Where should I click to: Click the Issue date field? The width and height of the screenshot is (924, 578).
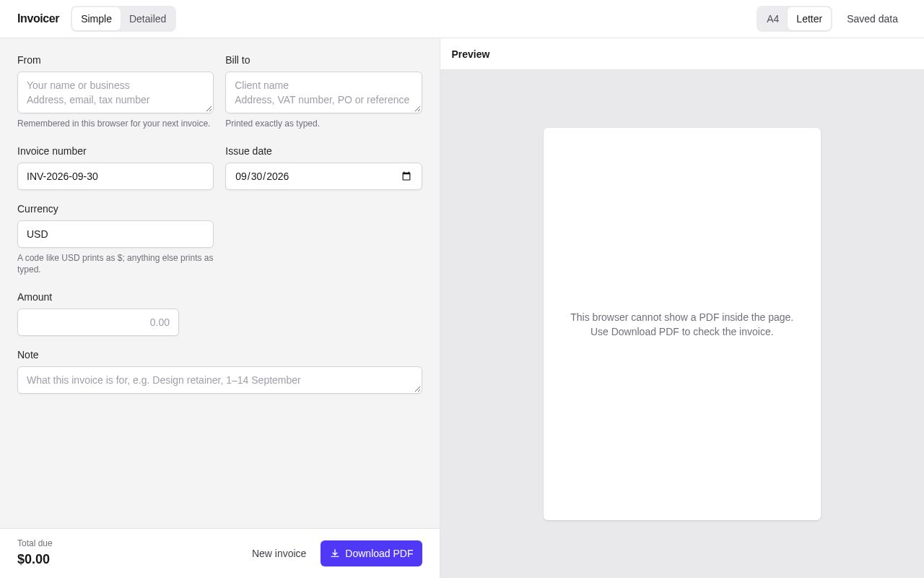(x=323, y=176)
